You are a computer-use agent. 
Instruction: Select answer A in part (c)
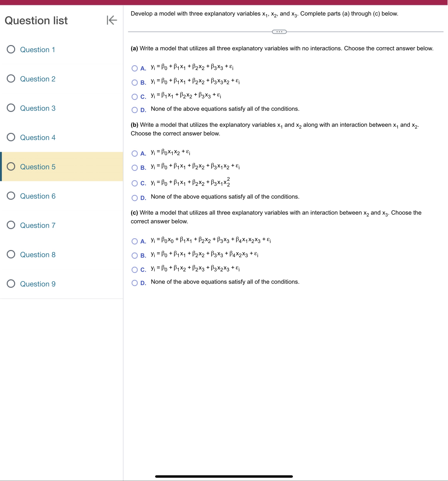point(135,241)
